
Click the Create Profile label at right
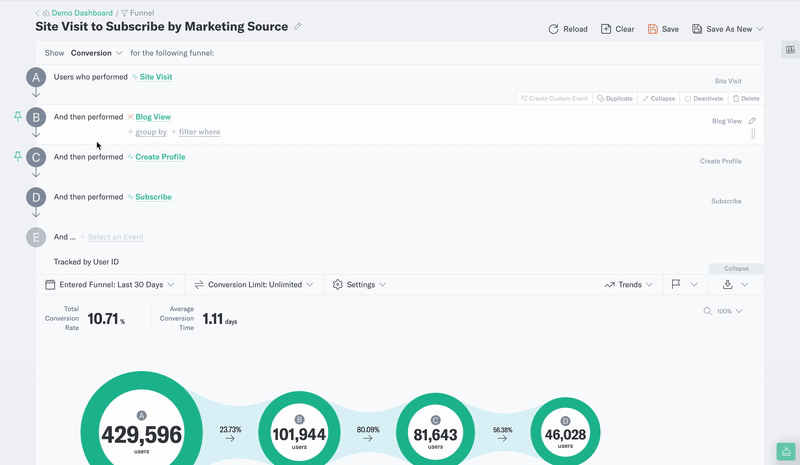tap(720, 161)
